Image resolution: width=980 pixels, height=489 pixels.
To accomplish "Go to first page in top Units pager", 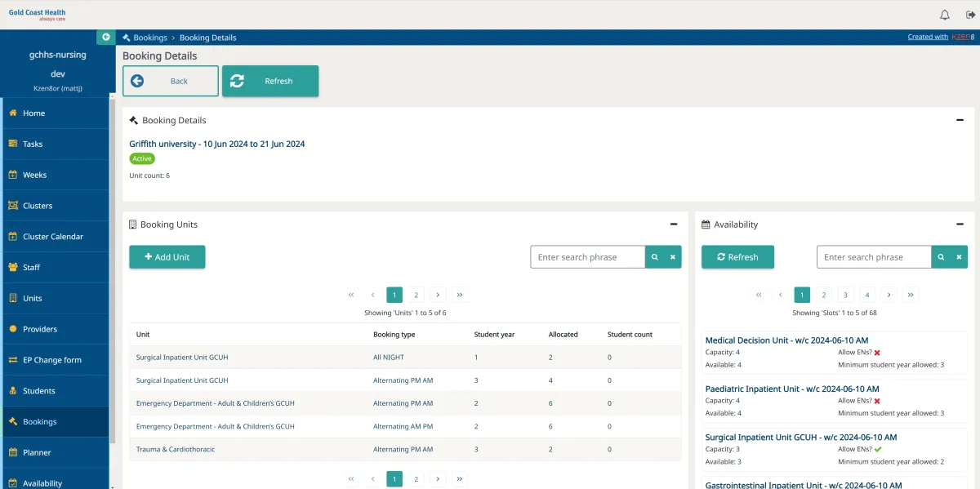I will pyautogui.click(x=351, y=295).
